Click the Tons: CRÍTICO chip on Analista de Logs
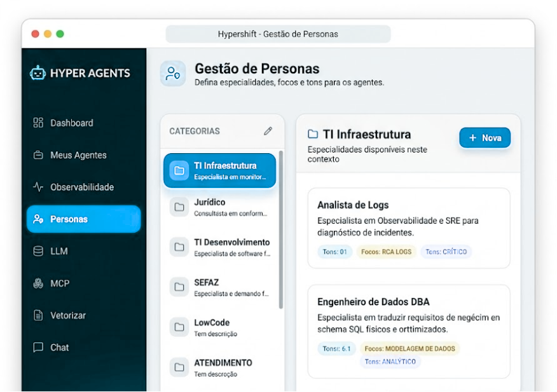The width and height of the screenshot is (557, 392). click(x=446, y=252)
